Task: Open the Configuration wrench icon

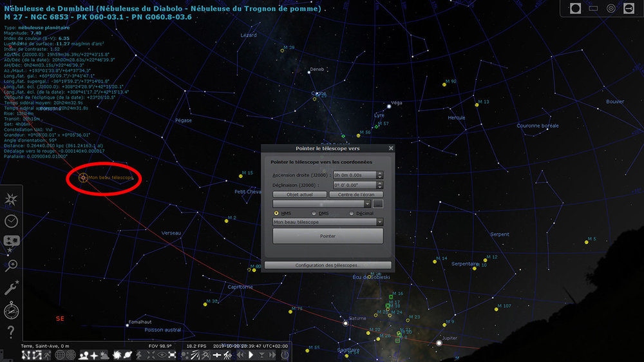Action: point(11,288)
